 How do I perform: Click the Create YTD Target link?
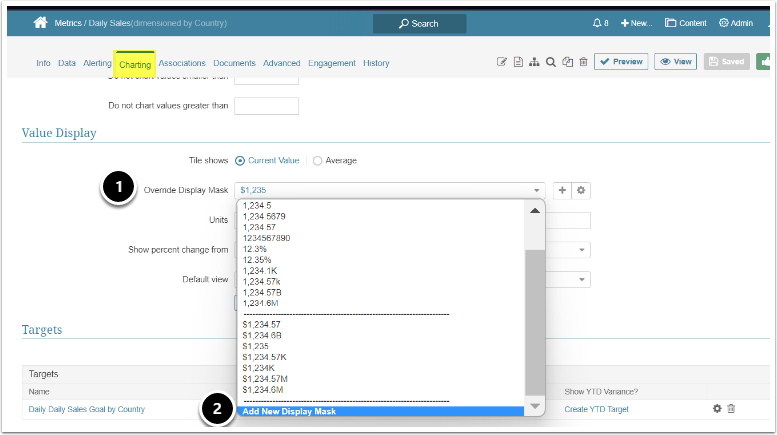tap(596, 409)
